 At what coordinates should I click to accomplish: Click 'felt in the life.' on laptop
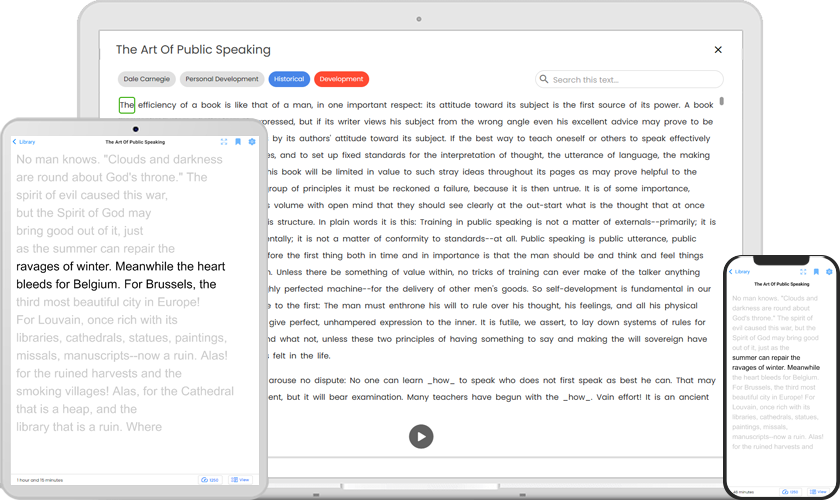[300, 356]
